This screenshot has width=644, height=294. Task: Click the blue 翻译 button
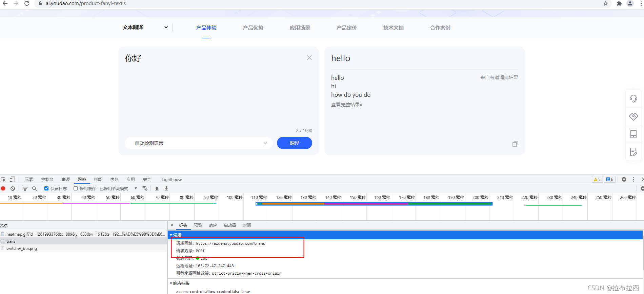[295, 143]
